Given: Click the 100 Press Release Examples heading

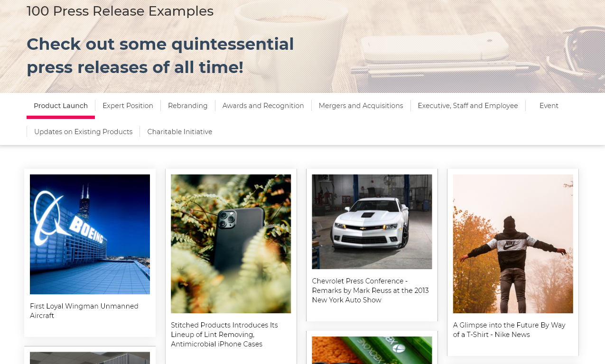Looking at the screenshot, I should click(120, 11).
